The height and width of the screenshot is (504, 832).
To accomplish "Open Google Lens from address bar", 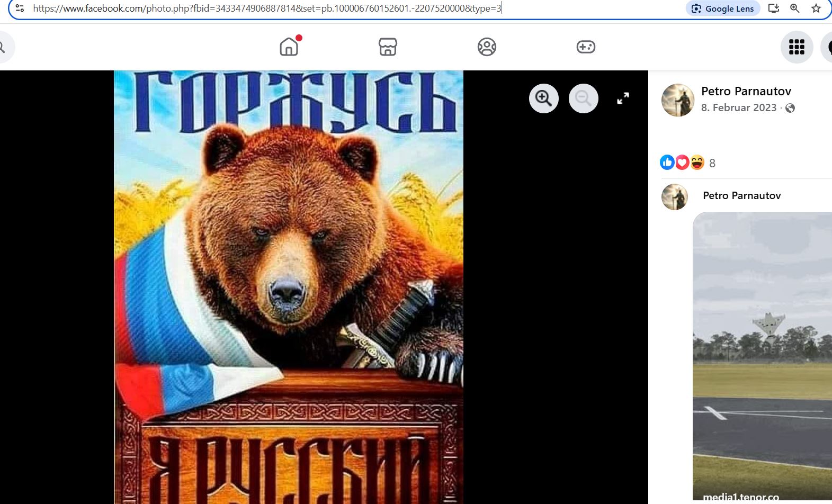I will 723,8.
